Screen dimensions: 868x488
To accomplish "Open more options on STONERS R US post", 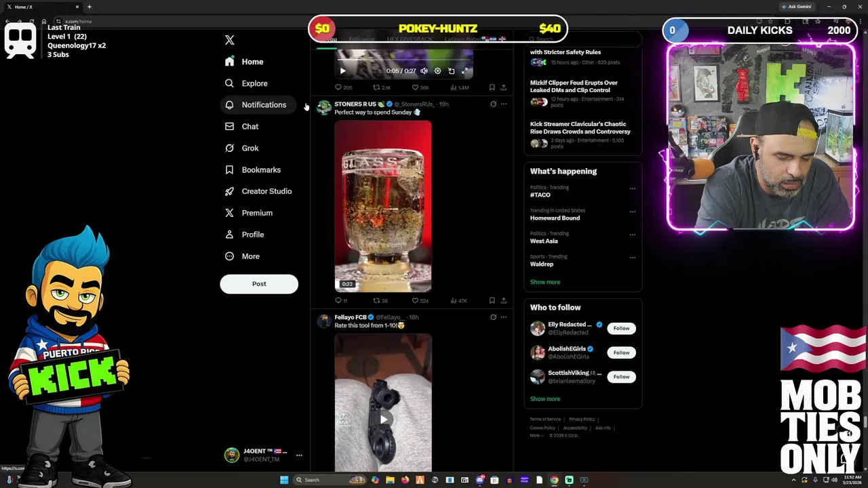I will pyautogui.click(x=503, y=104).
